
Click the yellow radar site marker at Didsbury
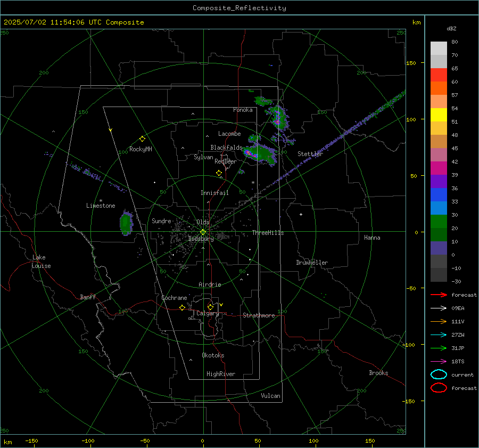click(x=203, y=232)
